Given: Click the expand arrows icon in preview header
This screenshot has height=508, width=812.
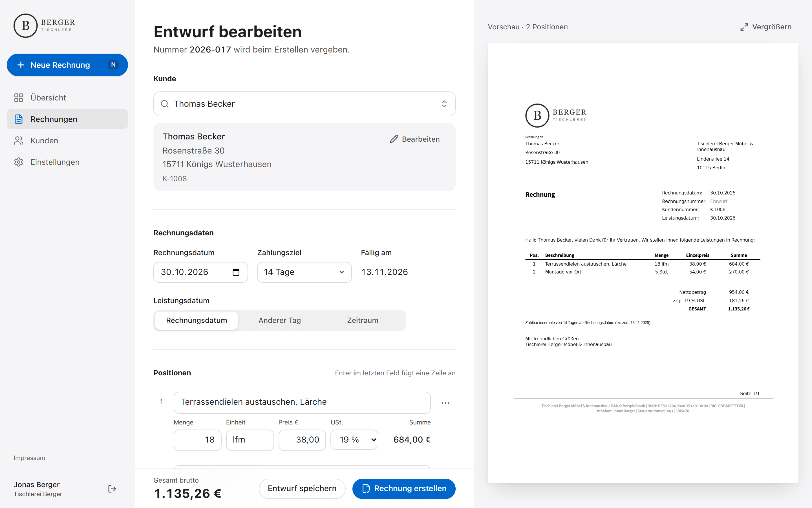Looking at the screenshot, I should coord(744,27).
